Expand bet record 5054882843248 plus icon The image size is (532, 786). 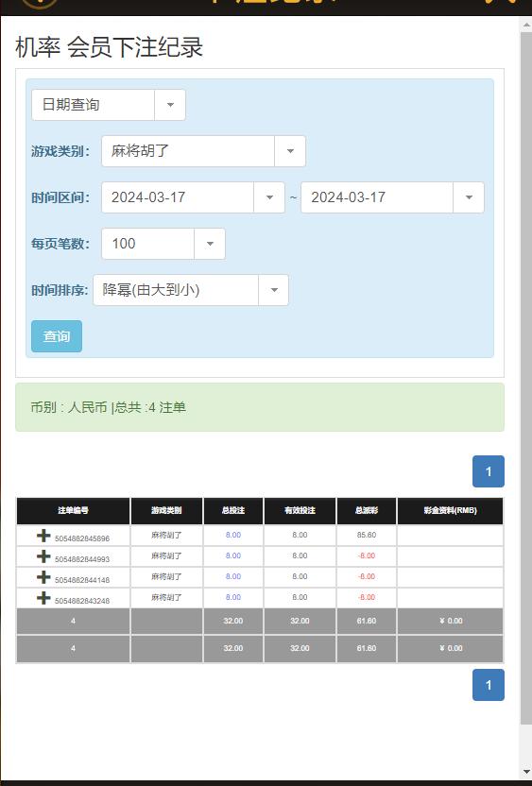point(43,598)
